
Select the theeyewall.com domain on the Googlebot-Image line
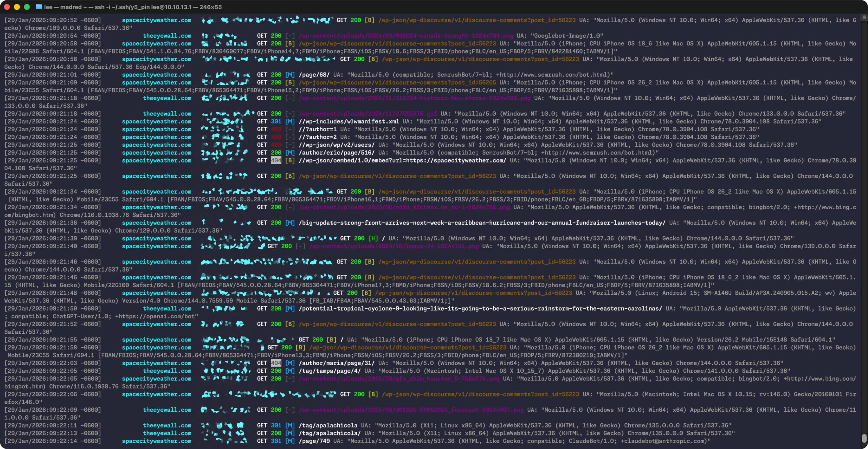tap(167, 36)
